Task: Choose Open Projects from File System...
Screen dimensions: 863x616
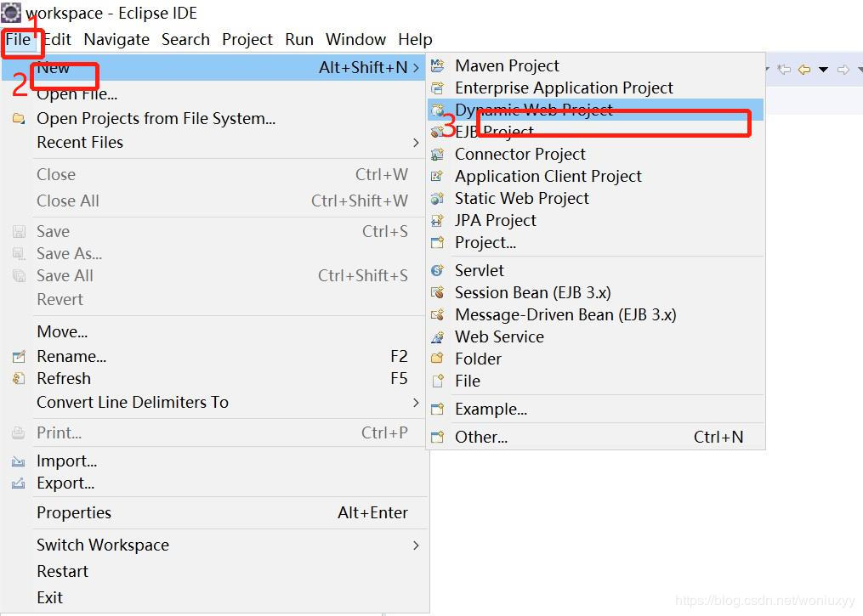Action: [x=214, y=119]
